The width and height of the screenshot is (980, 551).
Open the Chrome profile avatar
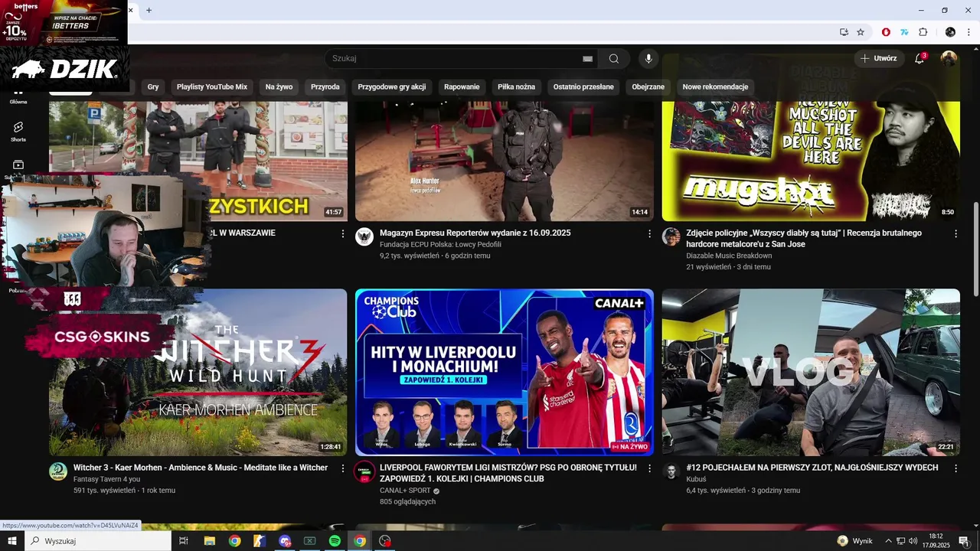tap(950, 32)
